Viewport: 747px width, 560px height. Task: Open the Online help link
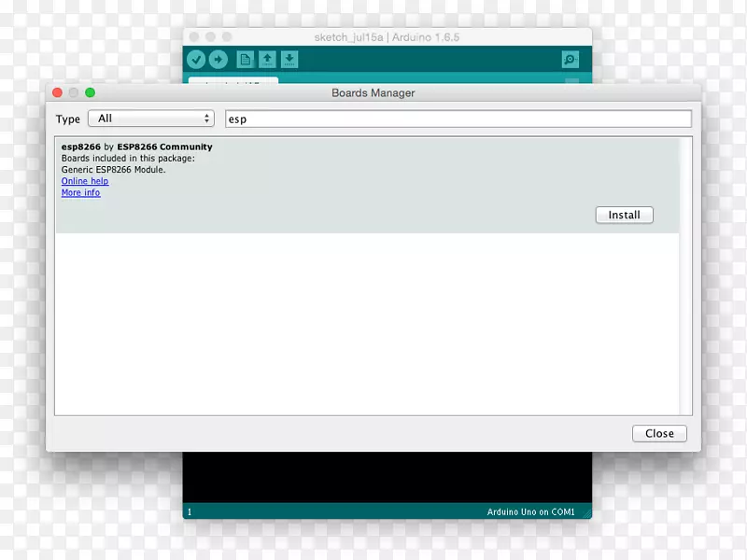85,181
